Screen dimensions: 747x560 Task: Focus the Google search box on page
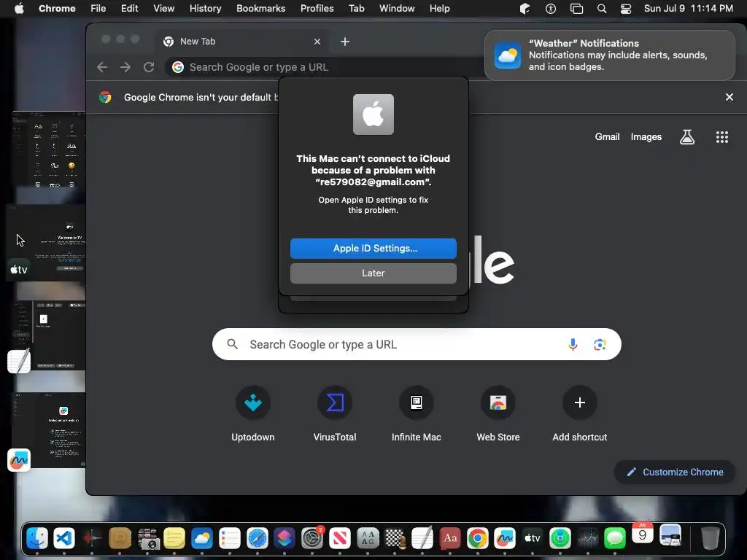click(417, 344)
